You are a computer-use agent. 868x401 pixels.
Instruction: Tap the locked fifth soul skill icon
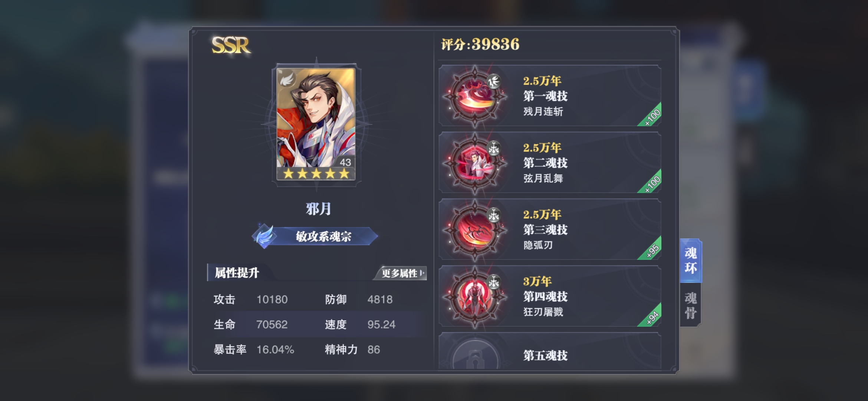pyautogui.click(x=475, y=356)
